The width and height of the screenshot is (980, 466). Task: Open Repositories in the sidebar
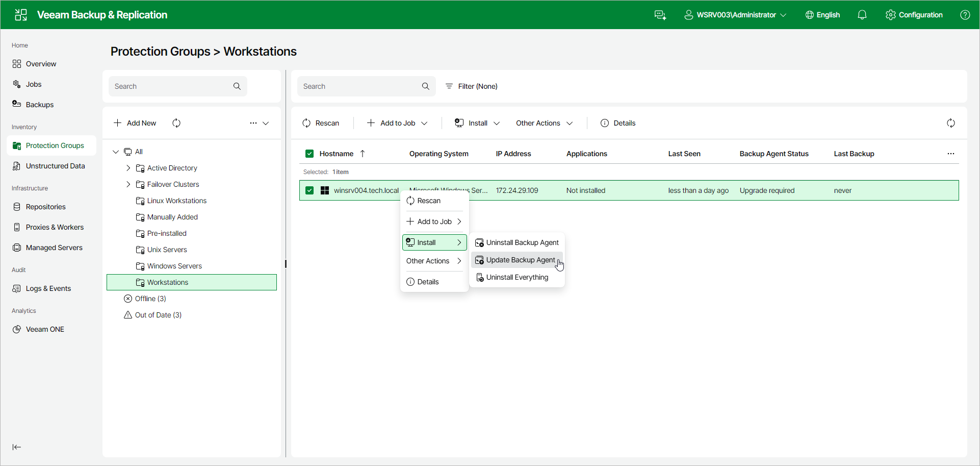pos(51,207)
